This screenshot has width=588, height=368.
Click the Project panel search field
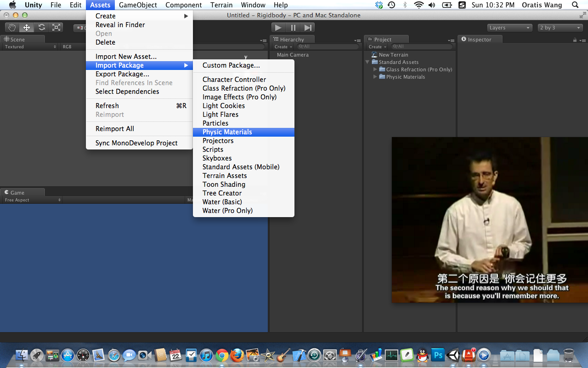click(x=422, y=46)
